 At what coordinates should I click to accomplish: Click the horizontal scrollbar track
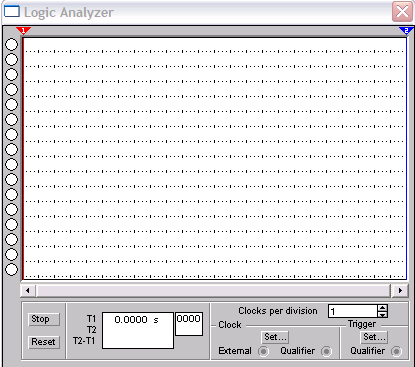point(213,291)
